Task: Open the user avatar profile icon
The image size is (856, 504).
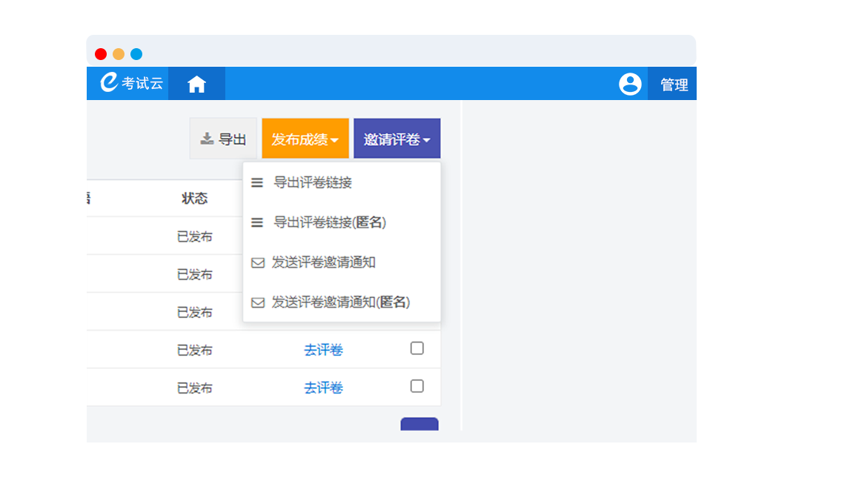Action: (x=630, y=84)
